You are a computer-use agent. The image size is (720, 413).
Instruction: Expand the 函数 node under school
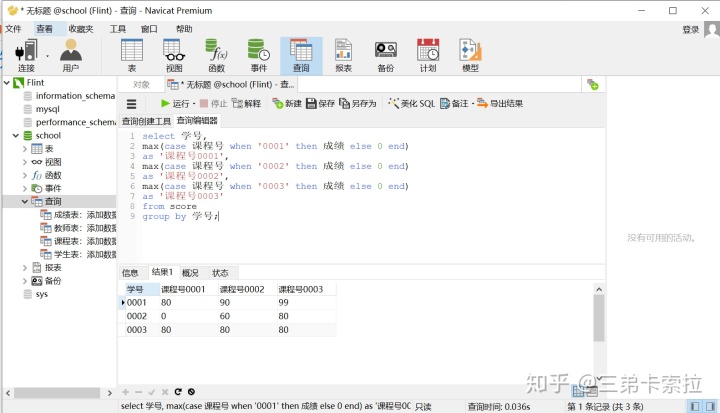tap(25, 175)
